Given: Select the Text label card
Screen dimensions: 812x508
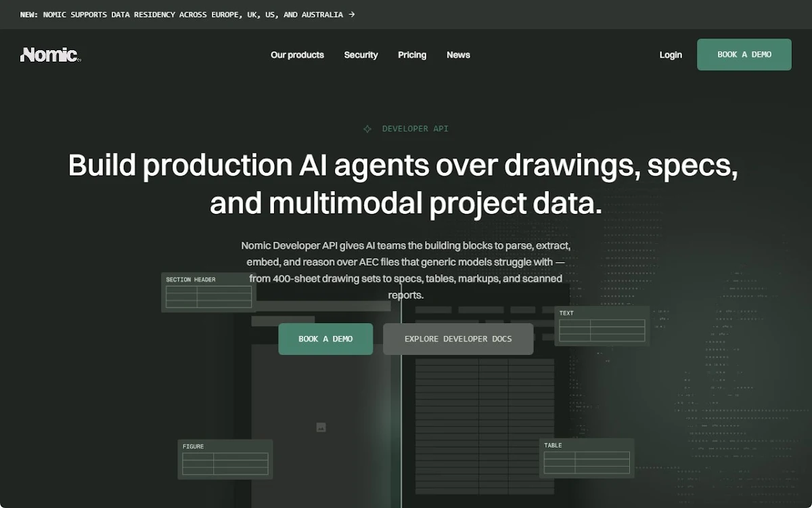Looking at the screenshot, I should 602,326.
